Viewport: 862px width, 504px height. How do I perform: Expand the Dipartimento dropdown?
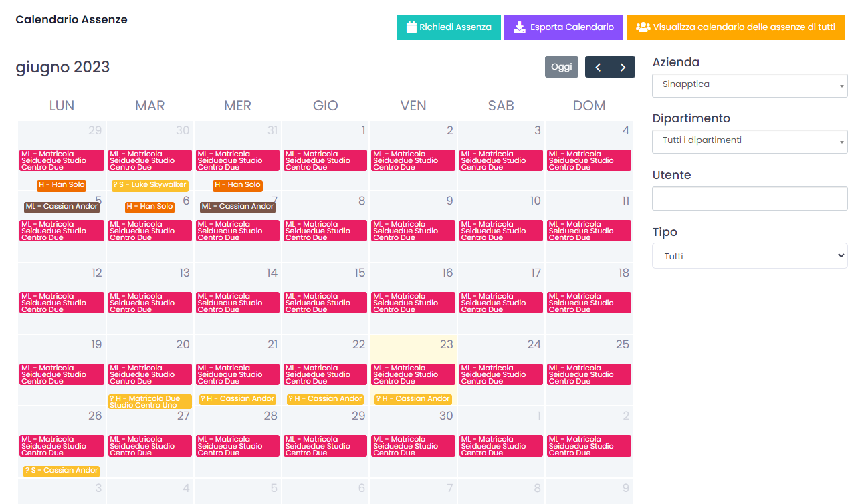coord(841,142)
